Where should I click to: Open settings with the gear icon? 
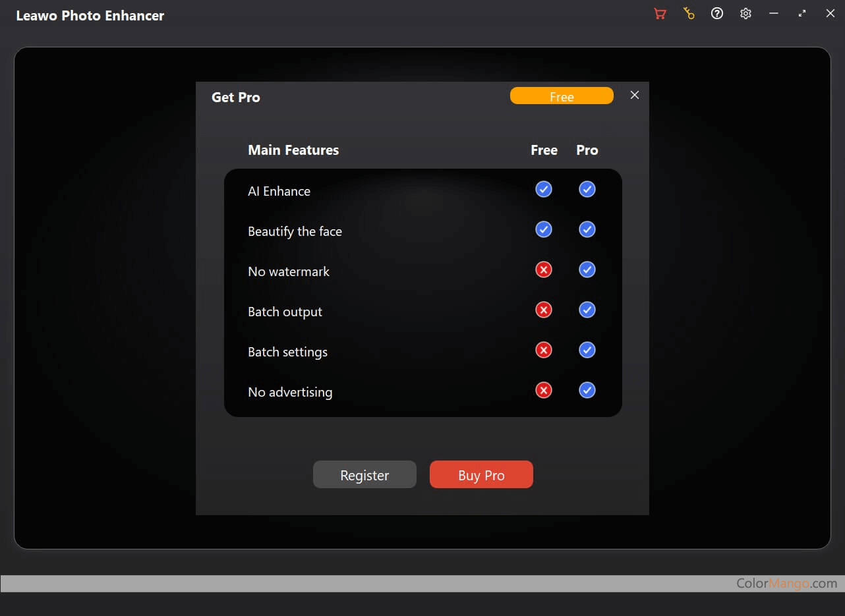(x=745, y=14)
